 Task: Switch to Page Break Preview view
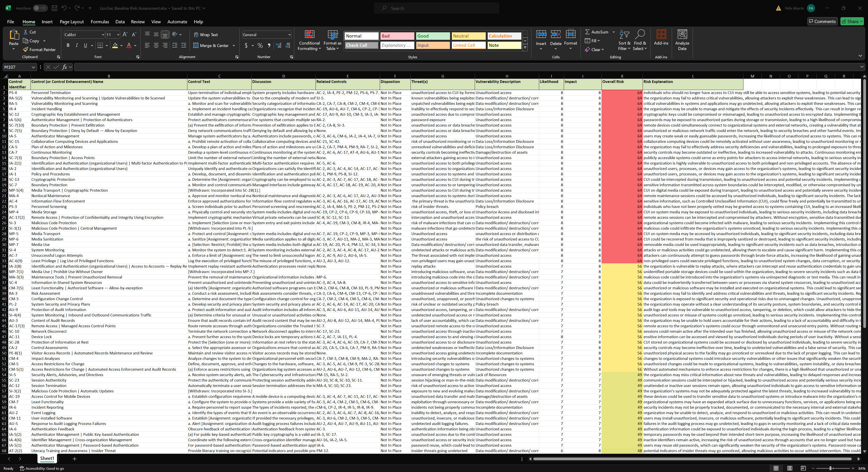tap(803, 468)
